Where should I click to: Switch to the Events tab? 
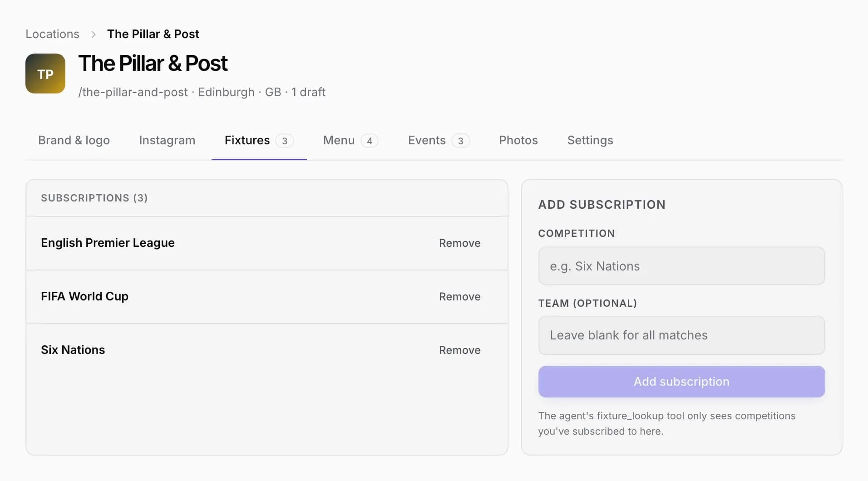point(439,140)
